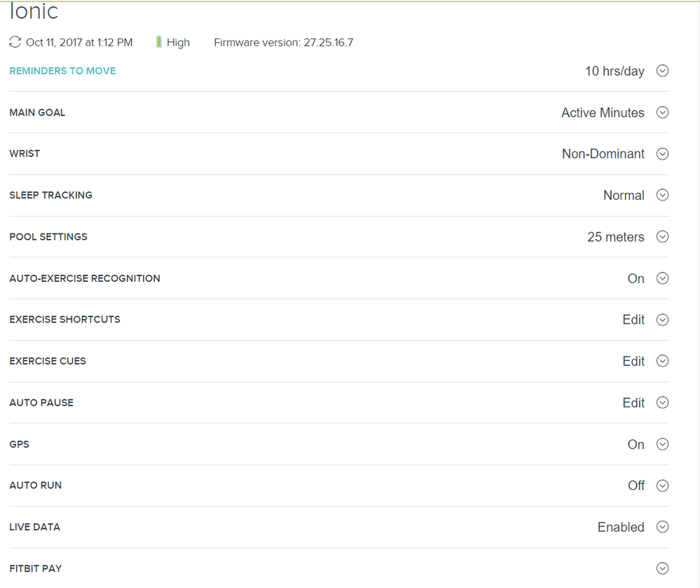This screenshot has height=588, width=700.
Task: Expand the Sleep Tracking chevron
Action: pyautogui.click(x=662, y=195)
